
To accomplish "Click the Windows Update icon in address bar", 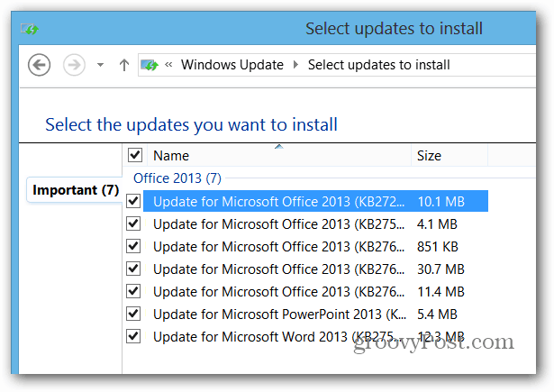I will (150, 65).
